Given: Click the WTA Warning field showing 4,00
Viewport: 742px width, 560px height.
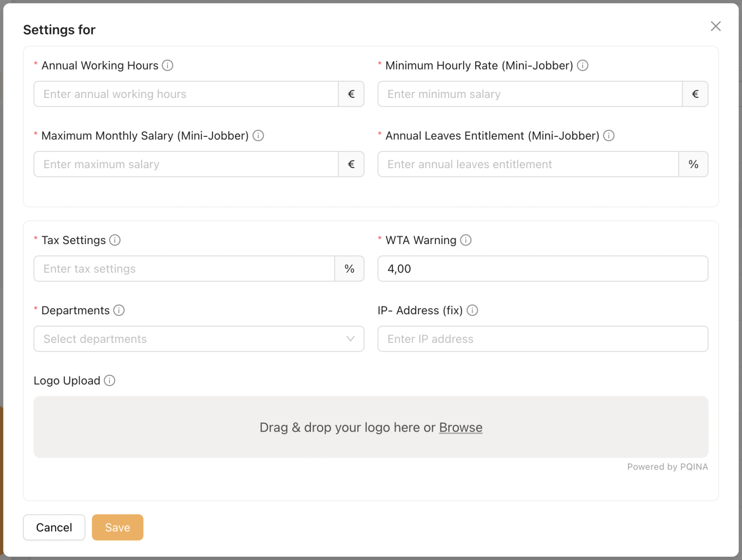Looking at the screenshot, I should [542, 269].
